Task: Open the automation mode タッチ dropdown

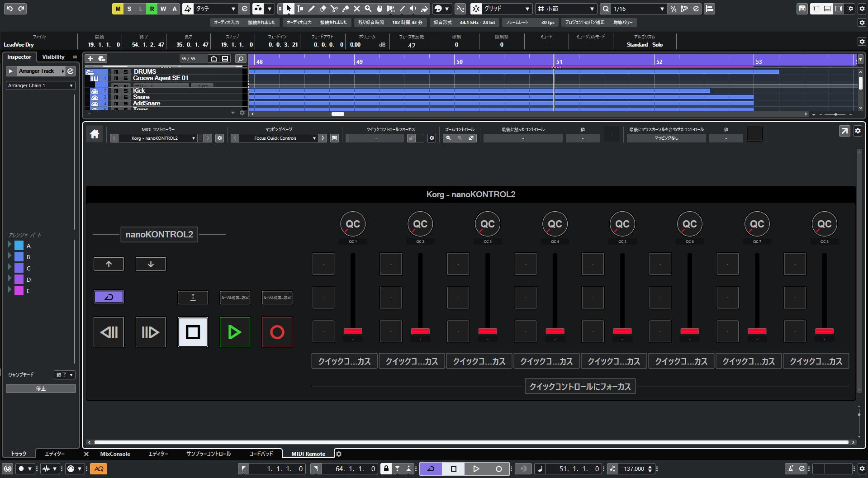Action: point(216,9)
